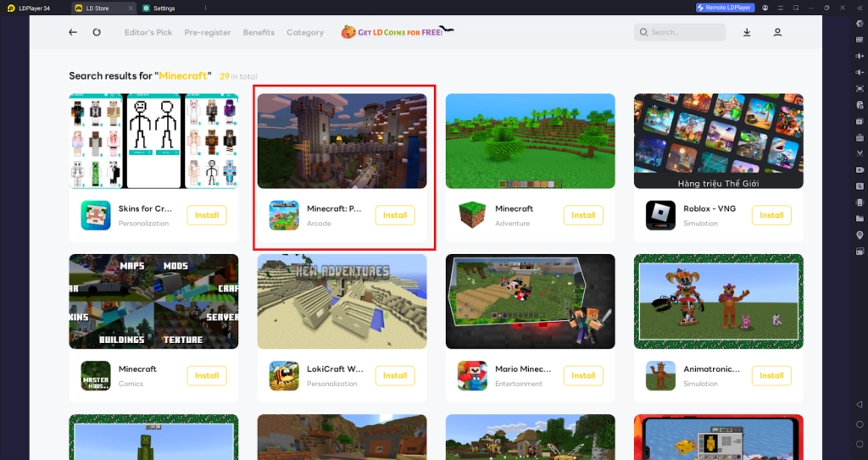Switch to the Settings tab
Viewport: 868px width, 460px height.
pos(159,8)
